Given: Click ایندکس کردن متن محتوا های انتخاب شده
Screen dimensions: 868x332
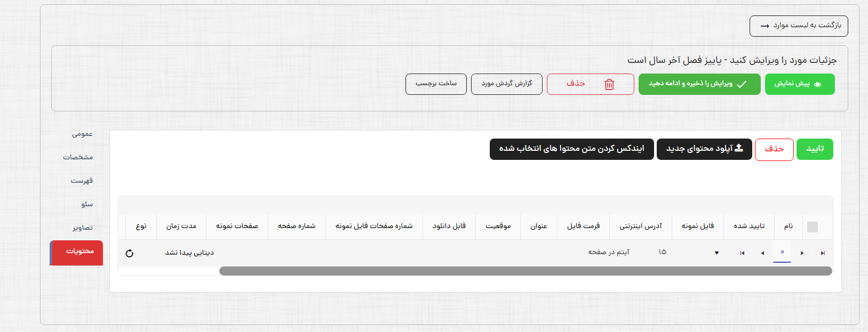Looking at the screenshot, I should (x=571, y=149).
